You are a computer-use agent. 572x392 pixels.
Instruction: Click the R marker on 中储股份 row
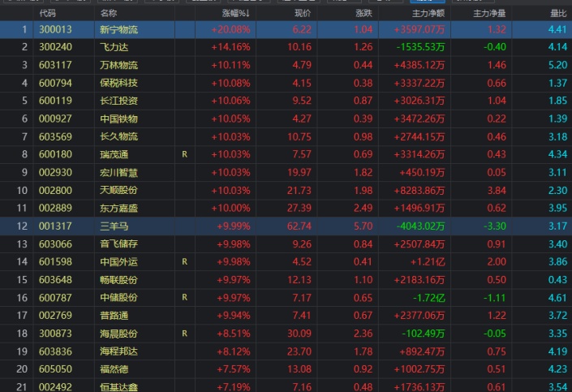[184, 297]
